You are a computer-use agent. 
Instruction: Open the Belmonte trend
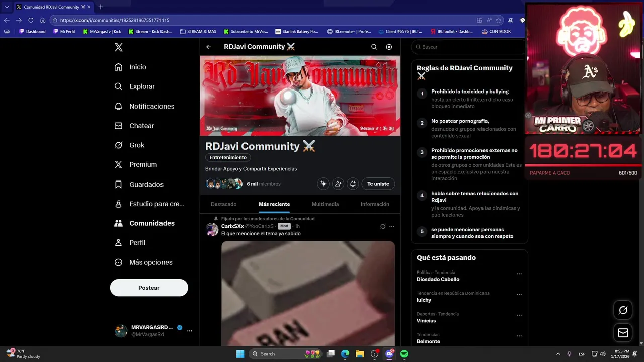click(x=428, y=341)
